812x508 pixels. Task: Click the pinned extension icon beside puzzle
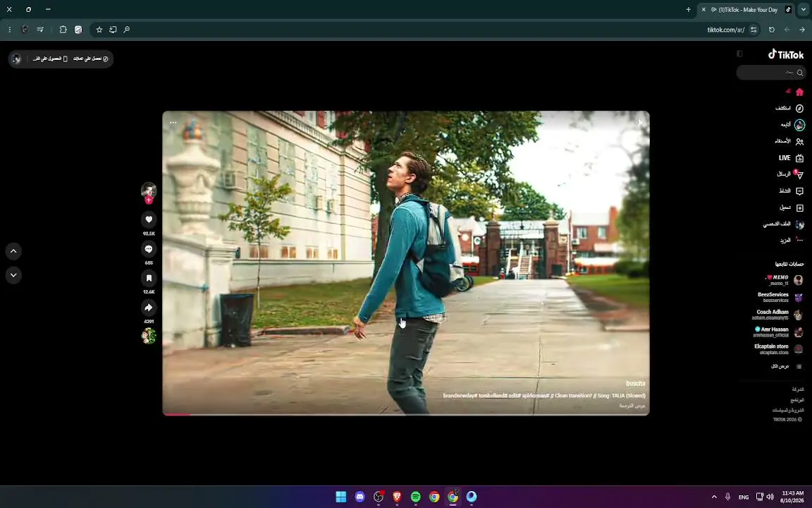[x=78, y=30]
